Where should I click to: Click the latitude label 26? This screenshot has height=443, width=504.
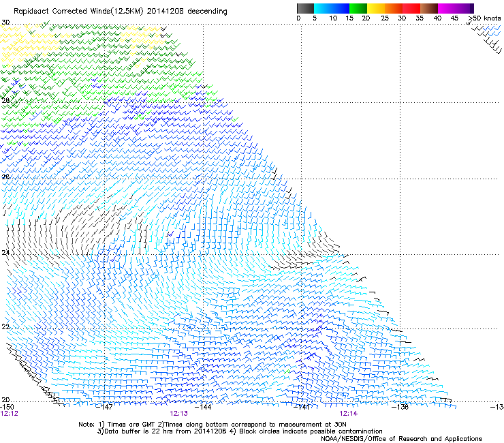(x=5, y=177)
